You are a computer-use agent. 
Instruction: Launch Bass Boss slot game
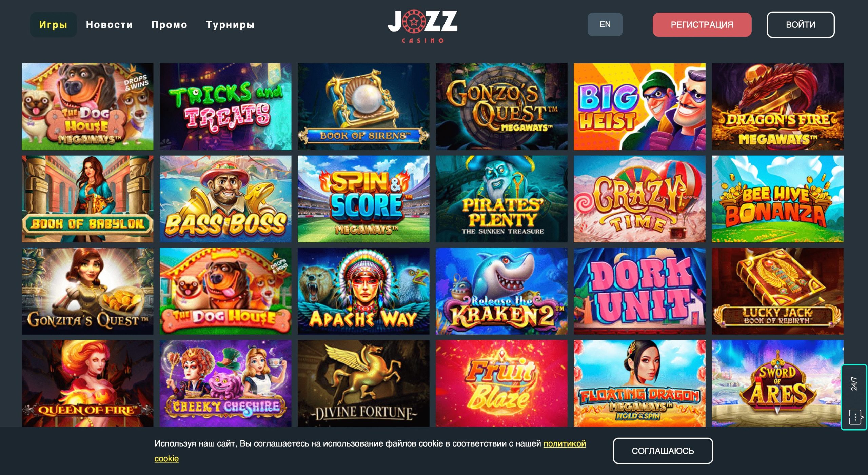pos(225,199)
